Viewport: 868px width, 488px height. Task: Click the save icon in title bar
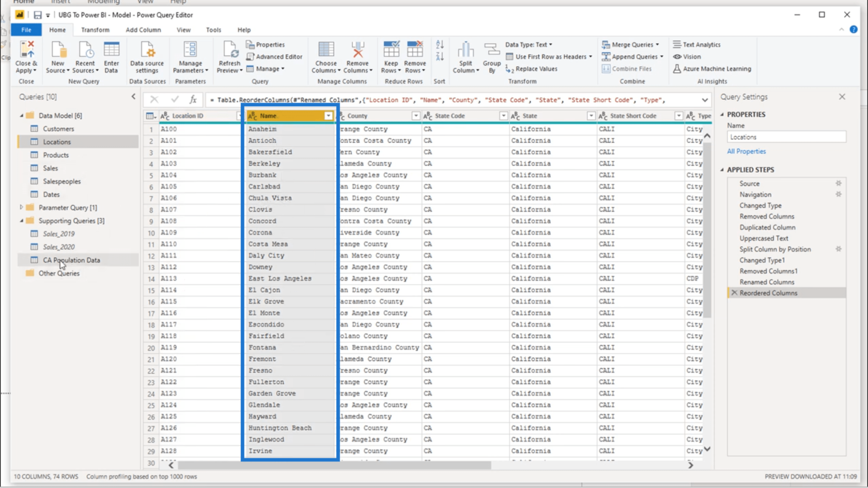click(37, 15)
